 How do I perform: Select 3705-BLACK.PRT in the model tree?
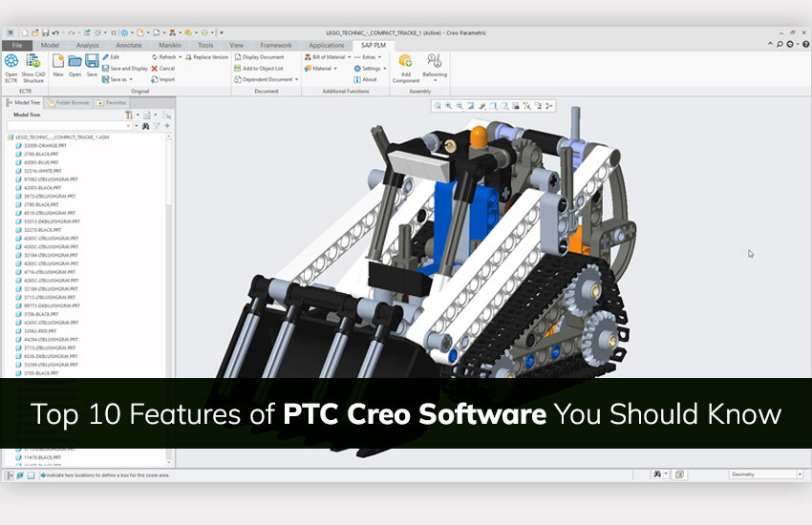pyautogui.click(x=36, y=373)
